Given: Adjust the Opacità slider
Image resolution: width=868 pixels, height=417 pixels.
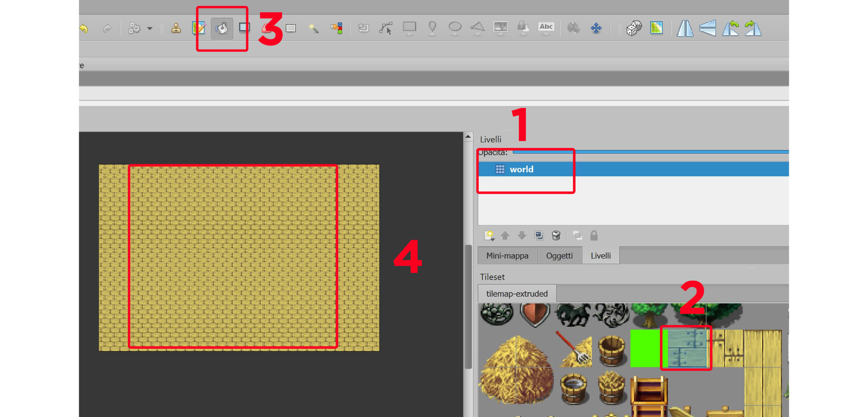Looking at the screenshot, I should (x=651, y=152).
